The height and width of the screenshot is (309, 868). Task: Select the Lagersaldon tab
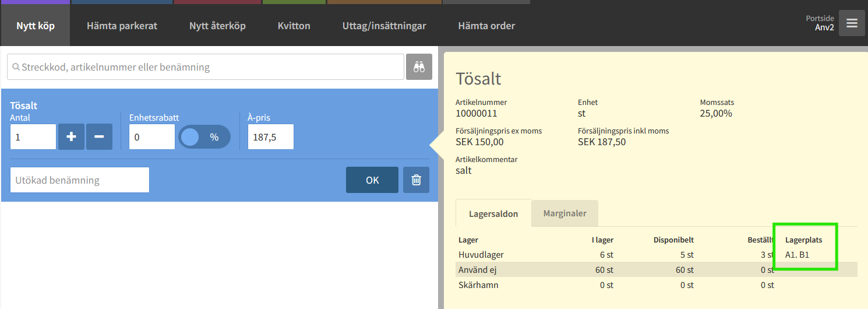tap(493, 213)
